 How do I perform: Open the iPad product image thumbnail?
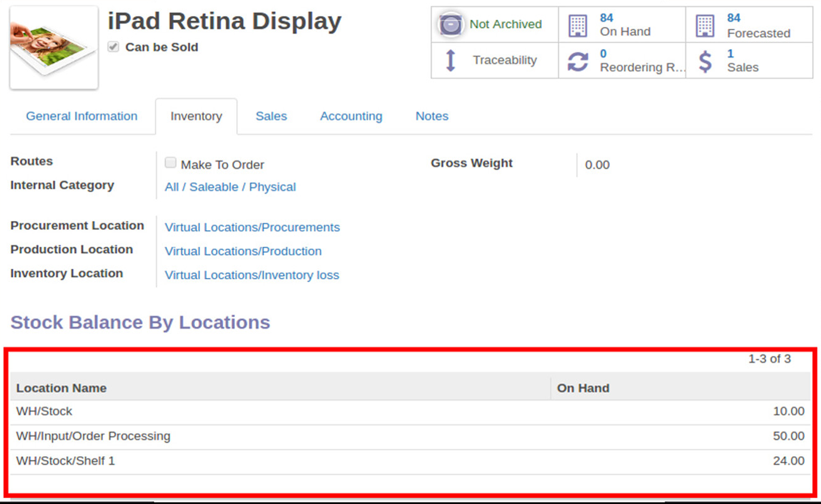point(54,48)
